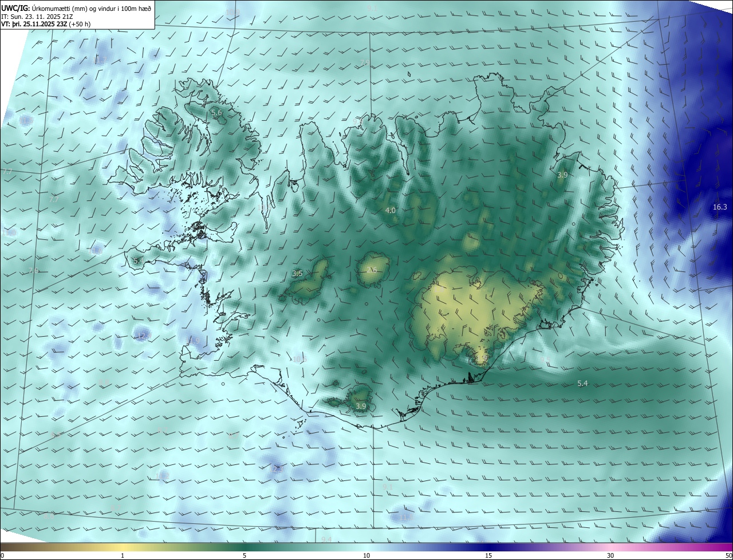
Task: Select the 1 tick label on the colour scale
Action: [123, 555]
